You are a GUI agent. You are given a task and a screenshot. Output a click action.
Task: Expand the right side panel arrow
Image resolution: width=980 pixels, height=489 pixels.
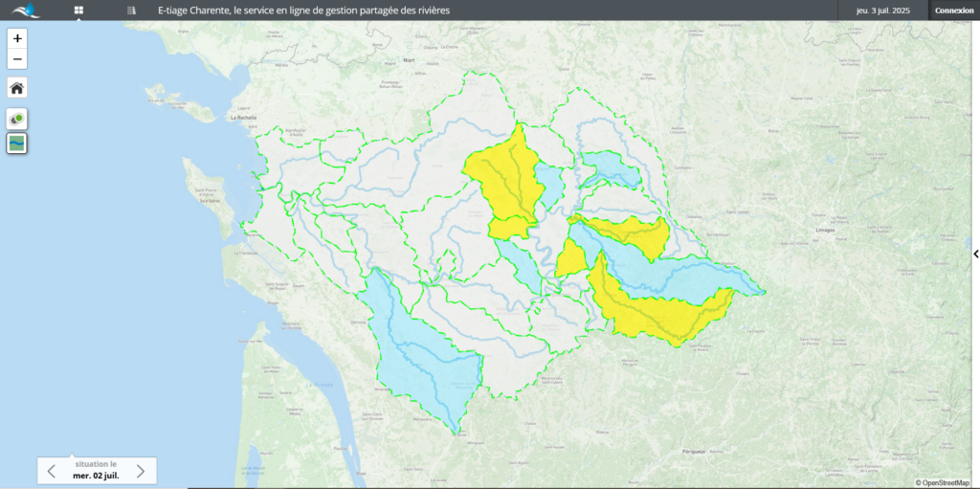tap(975, 254)
